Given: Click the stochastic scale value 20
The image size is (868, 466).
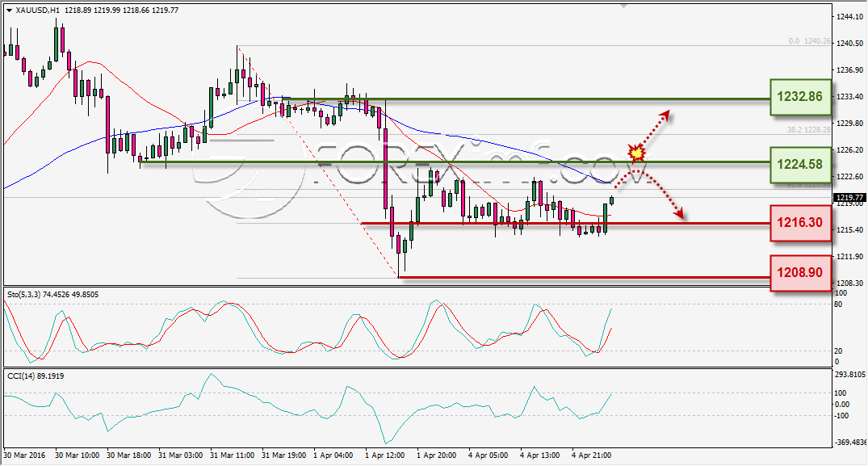Looking at the screenshot, I should tap(838, 351).
